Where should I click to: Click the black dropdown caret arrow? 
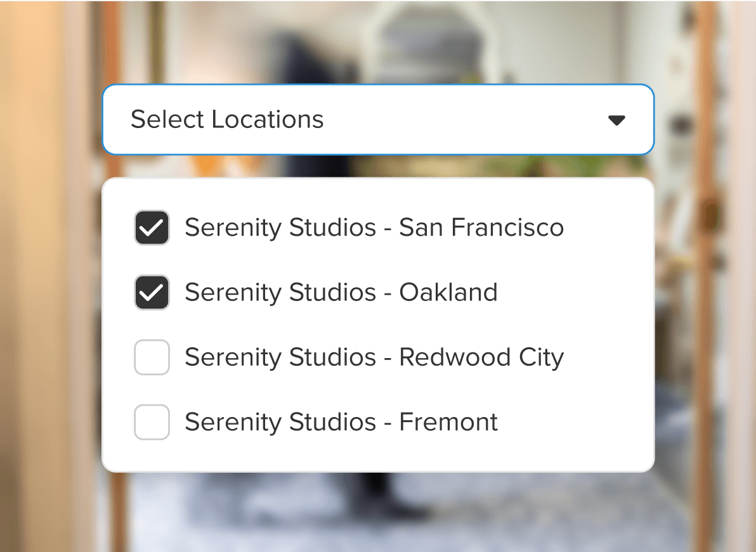point(616,120)
